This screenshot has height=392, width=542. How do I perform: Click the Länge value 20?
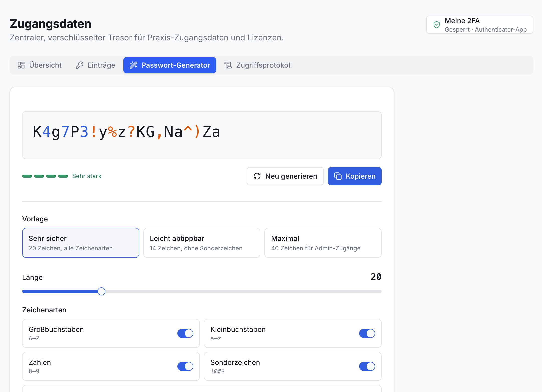pyautogui.click(x=376, y=277)
